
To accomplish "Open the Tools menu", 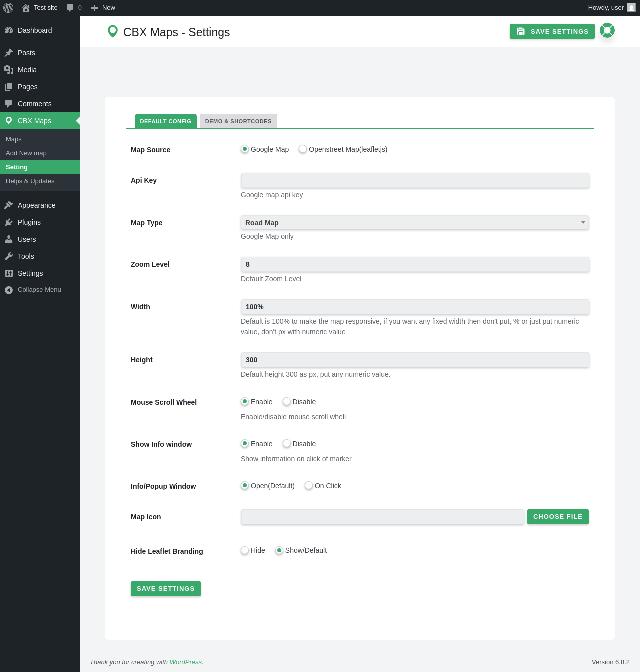I will click(x=40, y=256).
